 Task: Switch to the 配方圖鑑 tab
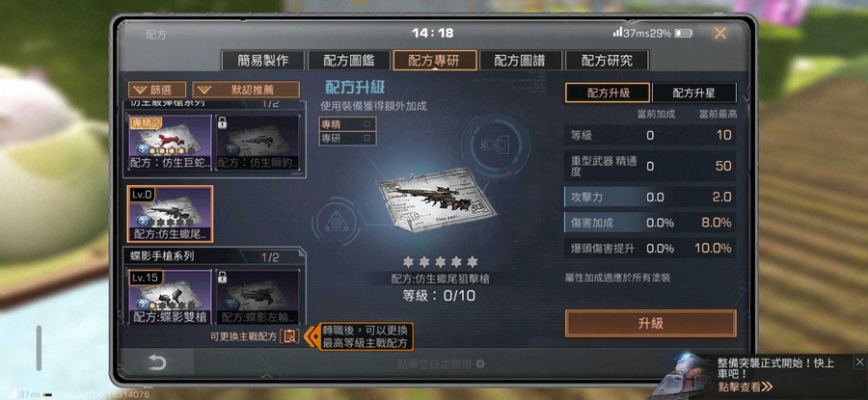349,61
